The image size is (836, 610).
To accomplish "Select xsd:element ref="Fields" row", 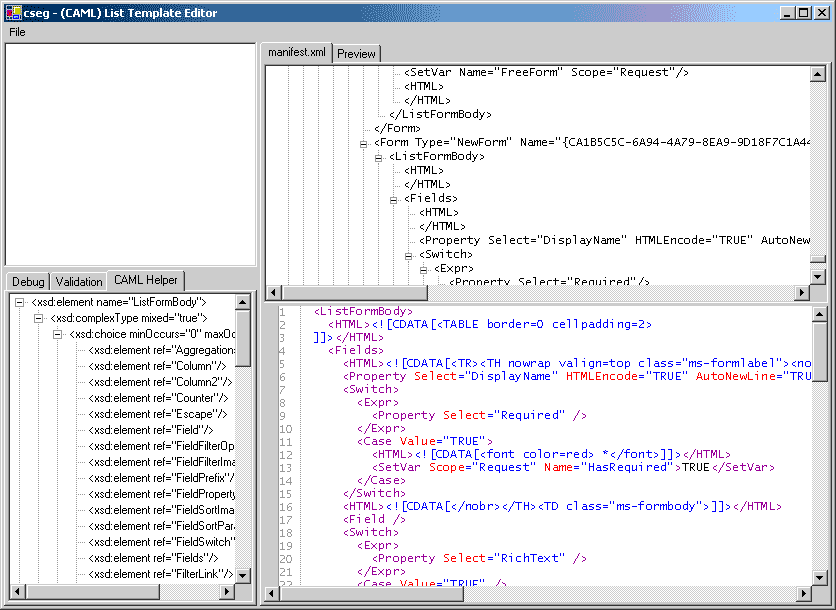I will tap(153, 558).
